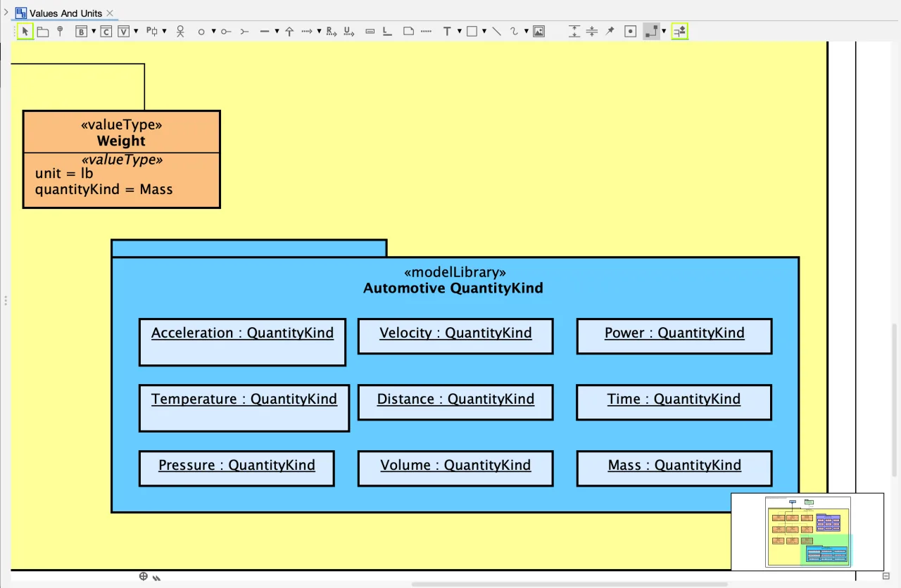Select the Distance : QuantityKind instance
Image resolution: width=901 pixels, height=588 pixels.
tap(455, 402)
